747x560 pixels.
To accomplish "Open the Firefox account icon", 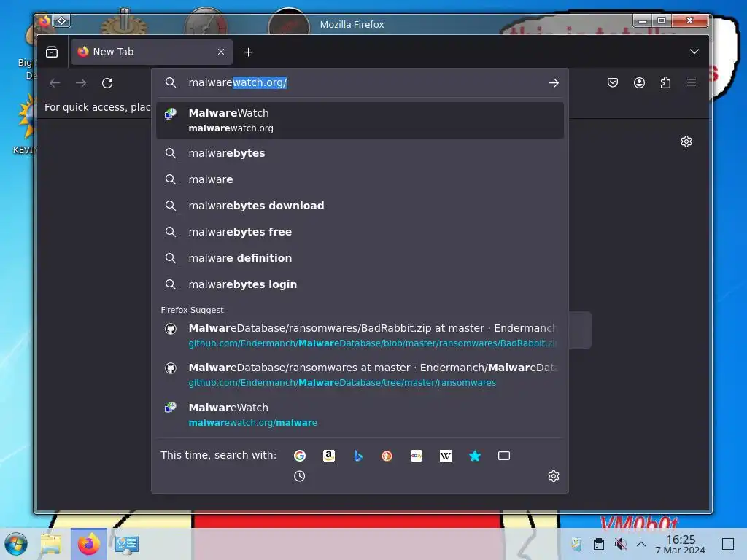I will [x=639, y=82].
